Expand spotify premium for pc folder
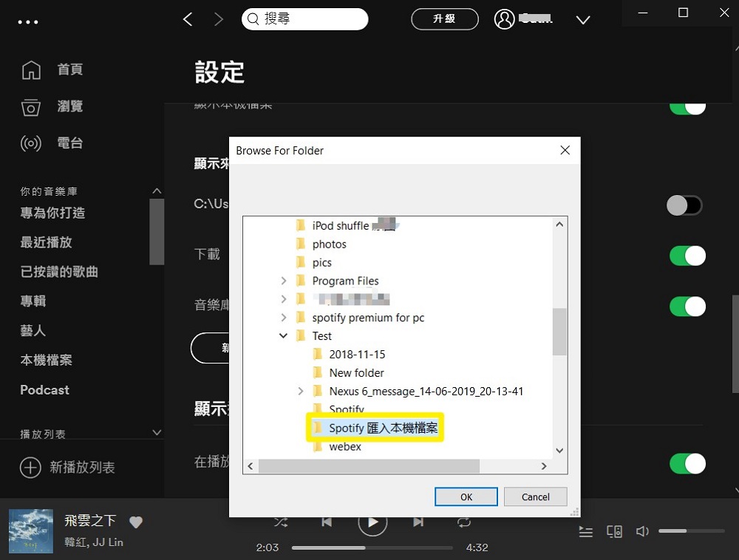This screenshot has width=739, height=560. click(283, 318)
